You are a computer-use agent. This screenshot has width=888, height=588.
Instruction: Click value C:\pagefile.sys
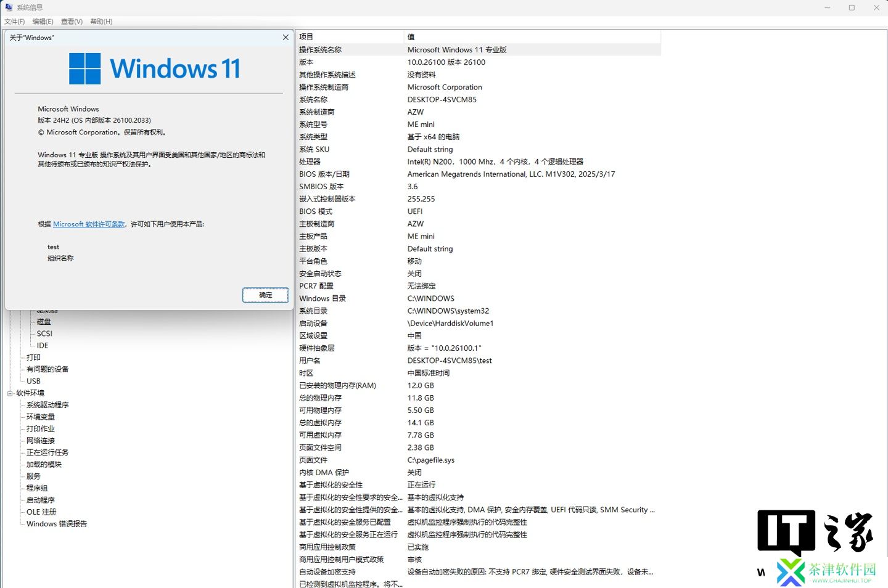[x=431, y=460]
